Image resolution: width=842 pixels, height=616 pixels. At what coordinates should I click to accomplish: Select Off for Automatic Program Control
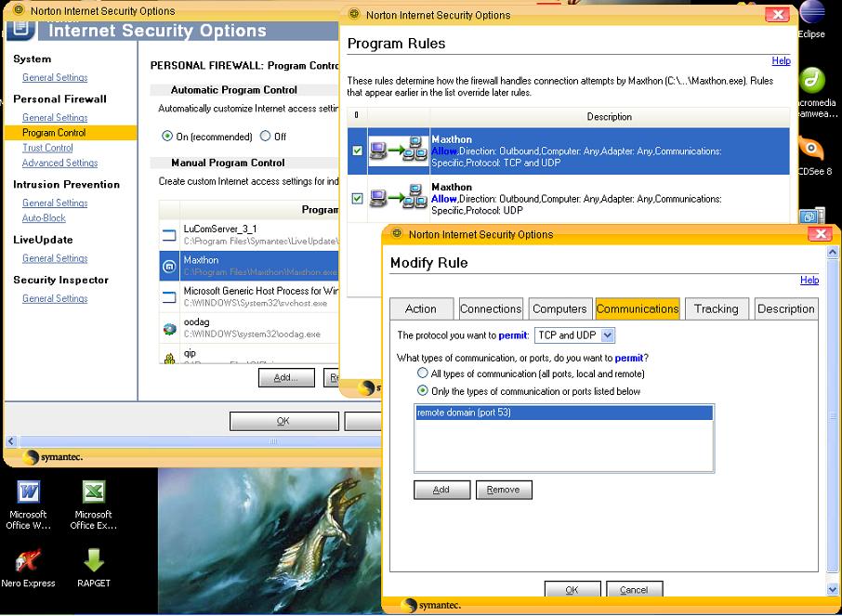265,137
